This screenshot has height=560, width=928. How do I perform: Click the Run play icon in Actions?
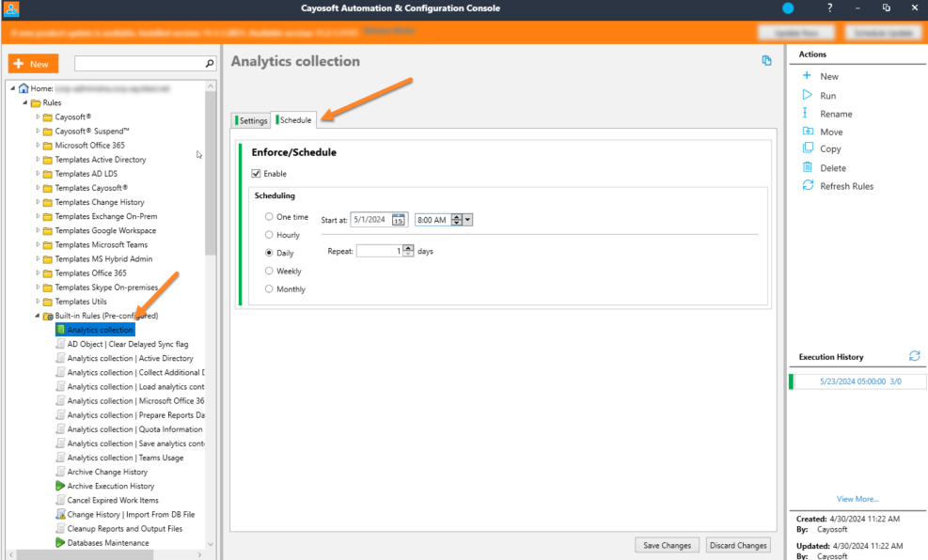pos(808,95)
